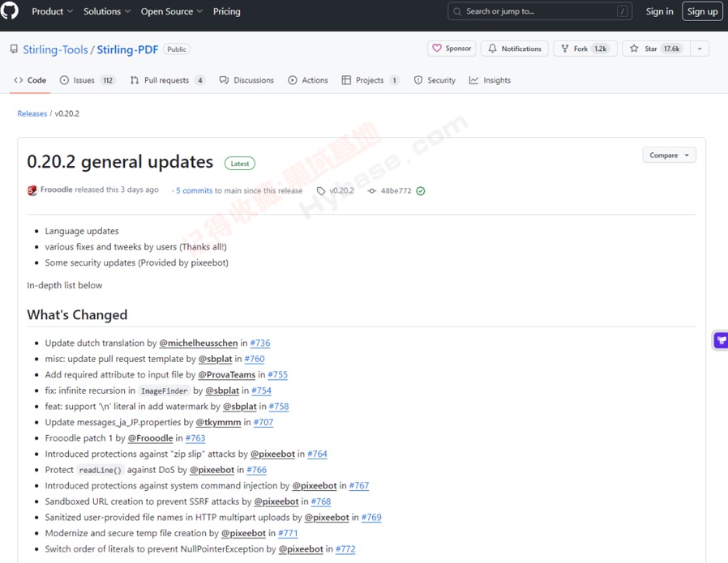
Task: Click the ImageFinder code text
Action: tap(165, 391)
